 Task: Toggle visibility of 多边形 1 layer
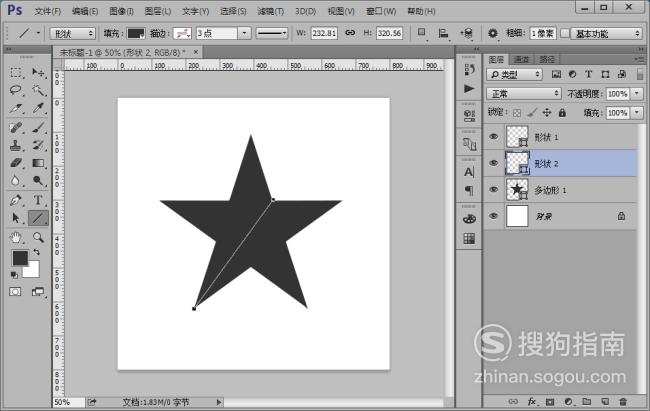[494, 189]
